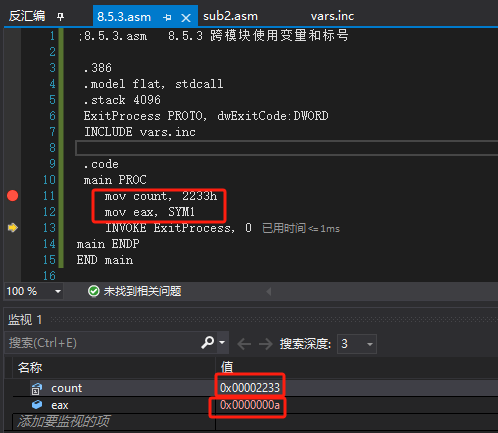Viewport: 498px width, 433px height.
Task: Switch to the 反汇编 tab
Action: tap(27, 16)
